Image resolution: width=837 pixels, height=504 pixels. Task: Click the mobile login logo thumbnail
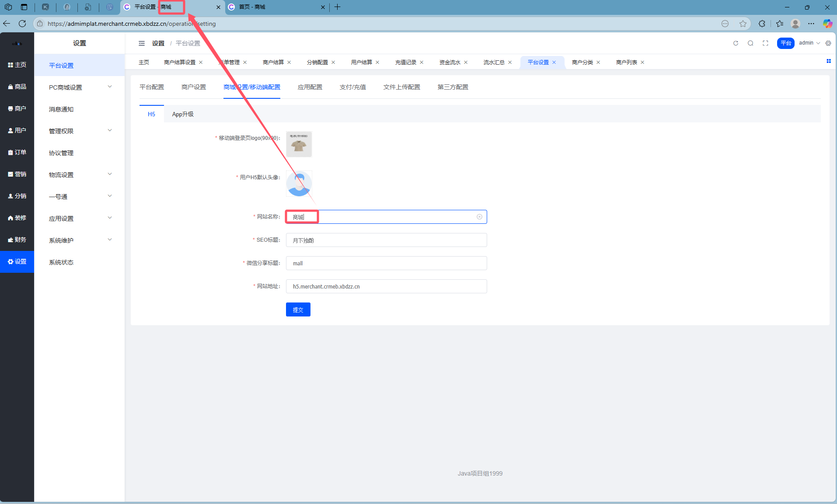click(299, 144)
